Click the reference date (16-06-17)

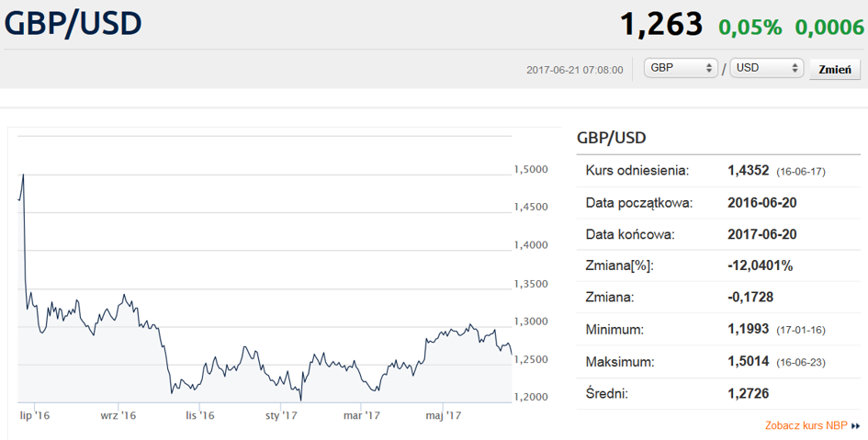coord(800,172)
